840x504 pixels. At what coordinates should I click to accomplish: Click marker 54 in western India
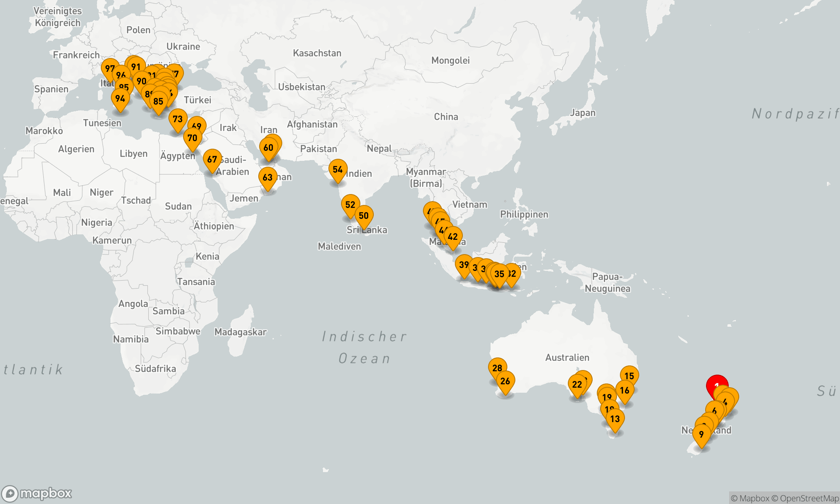(338, 170)
